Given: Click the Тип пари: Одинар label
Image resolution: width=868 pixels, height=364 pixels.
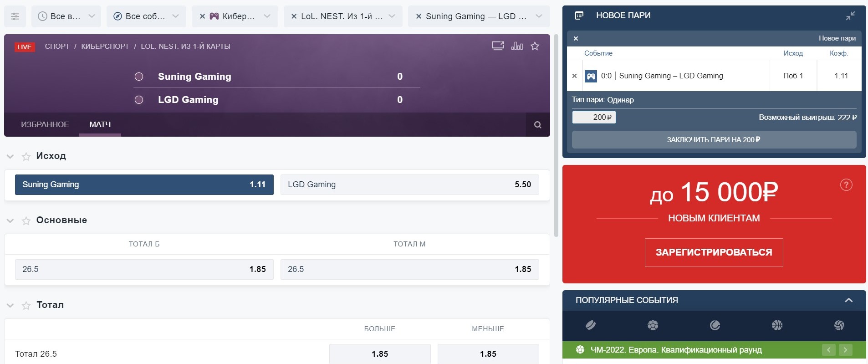Looking at the screenshot, I should click(602, 100).
